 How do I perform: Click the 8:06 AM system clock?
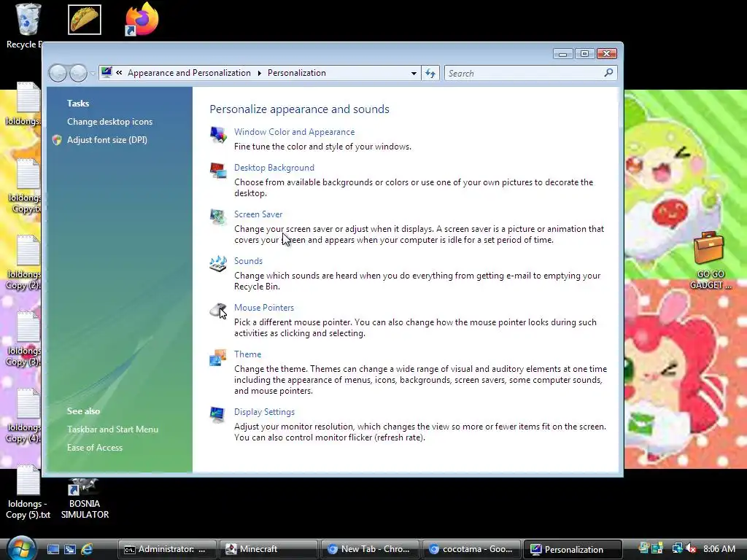pyautogui.click(x=719, y=548)
